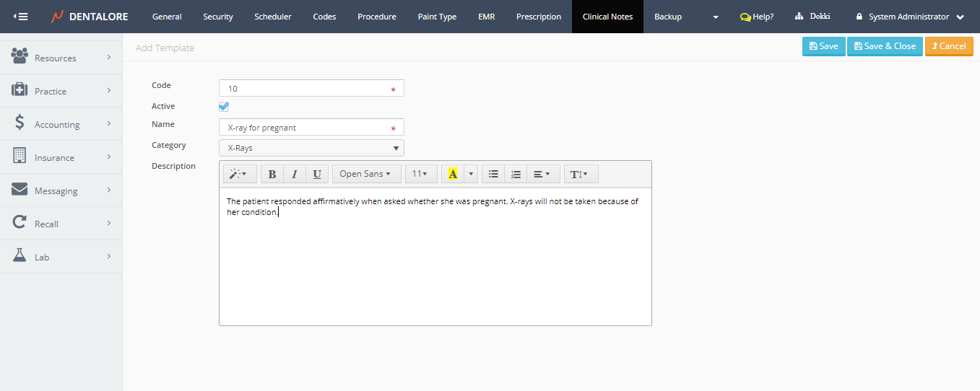Insert a numbered ordered list
The width and height of the screenshot is (980, 391).
coord(516,174)
